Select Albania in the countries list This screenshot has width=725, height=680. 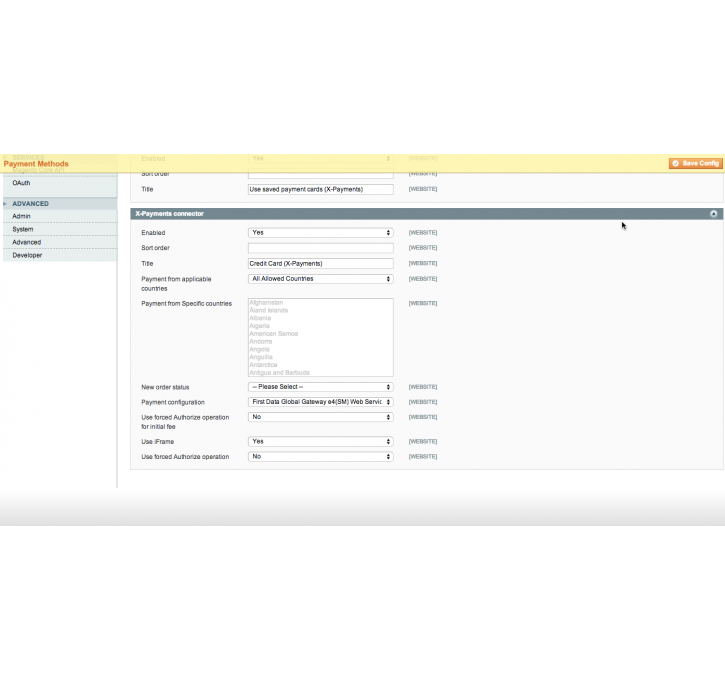[260, 318]
